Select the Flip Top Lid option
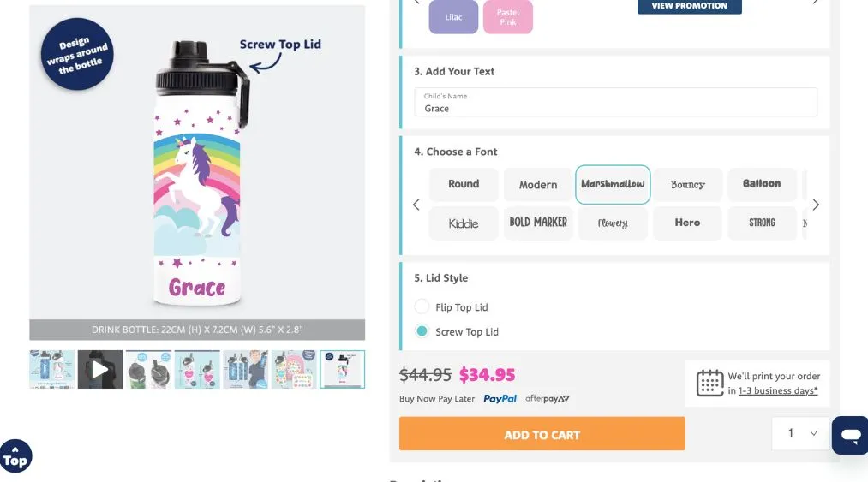Image resolution: width=868 pixels, height=482 pixels. [422, 306]
